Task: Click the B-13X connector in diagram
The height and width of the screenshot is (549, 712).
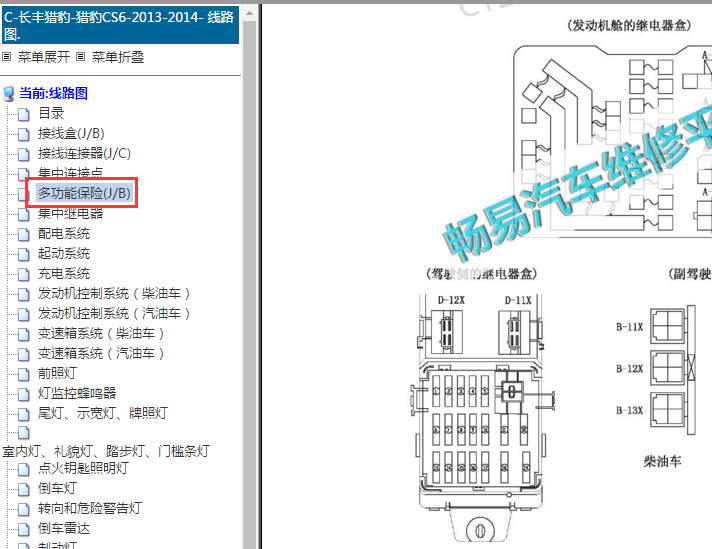Action: 668,409
